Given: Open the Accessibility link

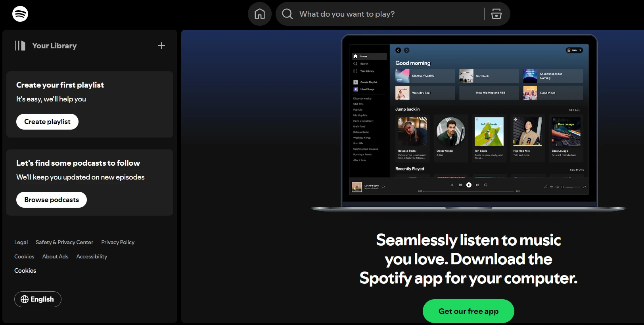Looking at the screenshot, I should pos(92,256).
